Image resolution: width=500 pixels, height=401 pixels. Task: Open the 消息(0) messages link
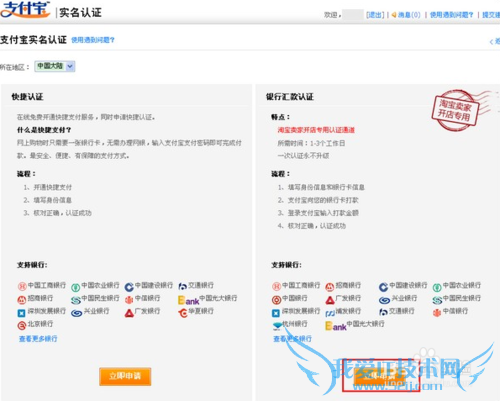[x=409, y=15]
